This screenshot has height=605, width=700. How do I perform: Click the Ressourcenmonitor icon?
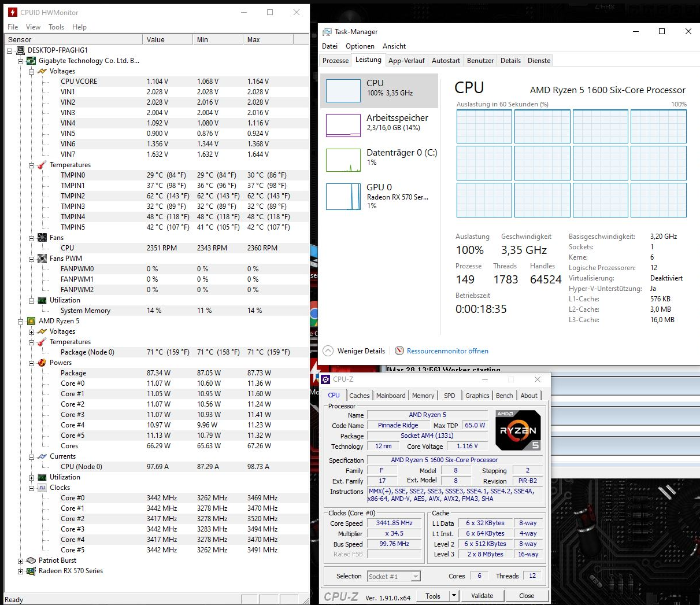pyautogui.click(x=399, y=351)
